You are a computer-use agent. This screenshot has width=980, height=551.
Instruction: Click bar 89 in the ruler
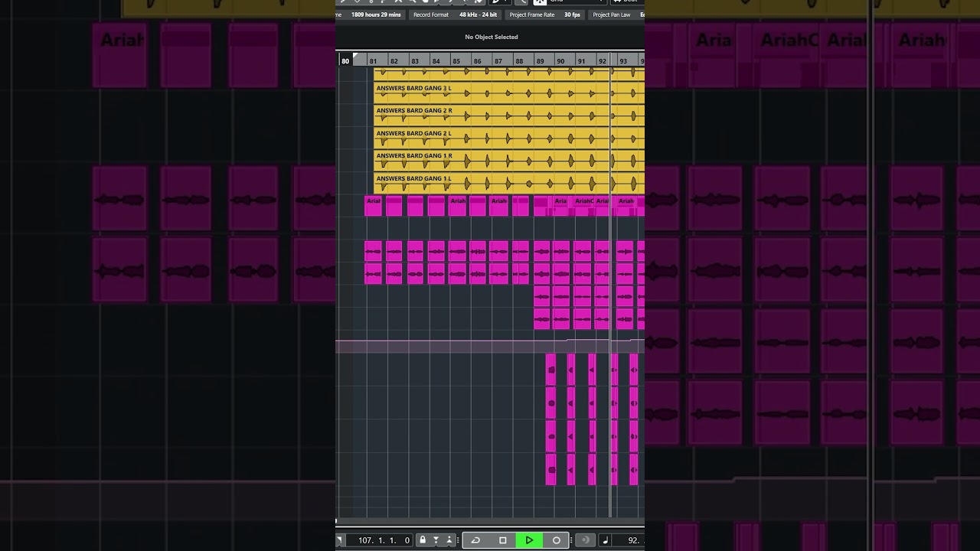(540, 60)
